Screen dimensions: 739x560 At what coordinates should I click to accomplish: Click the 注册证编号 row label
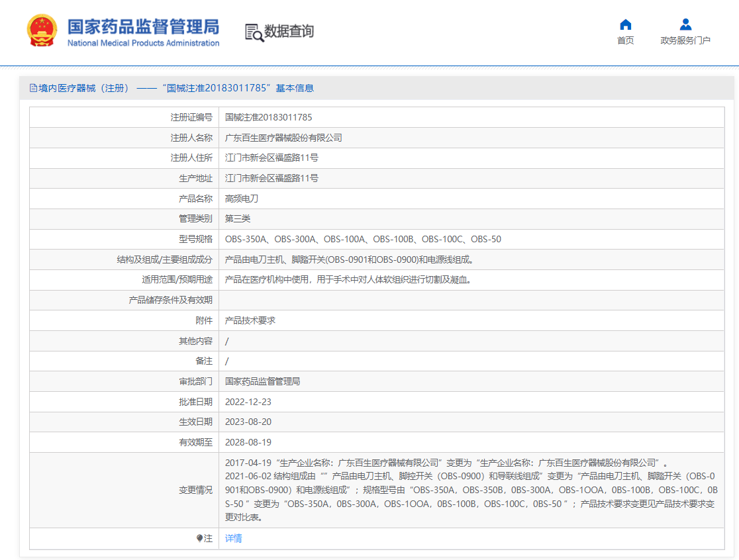(x=191, y=117)
